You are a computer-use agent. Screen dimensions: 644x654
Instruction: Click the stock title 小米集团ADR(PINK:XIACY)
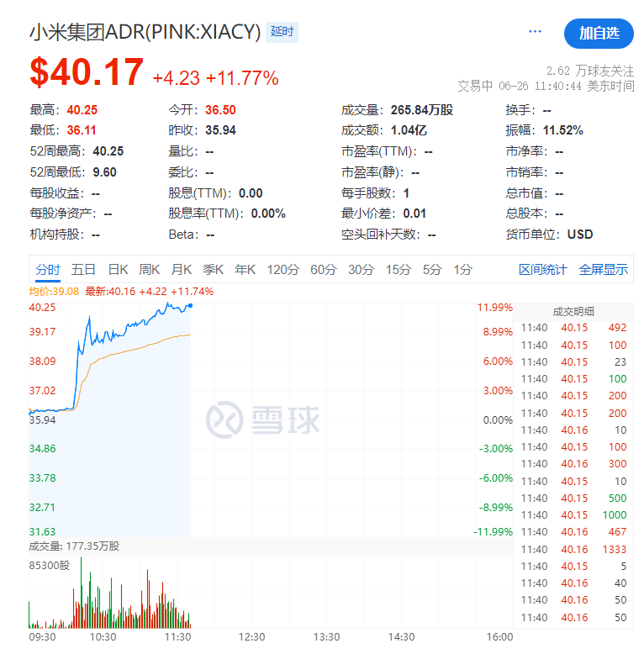click(145, 32)
